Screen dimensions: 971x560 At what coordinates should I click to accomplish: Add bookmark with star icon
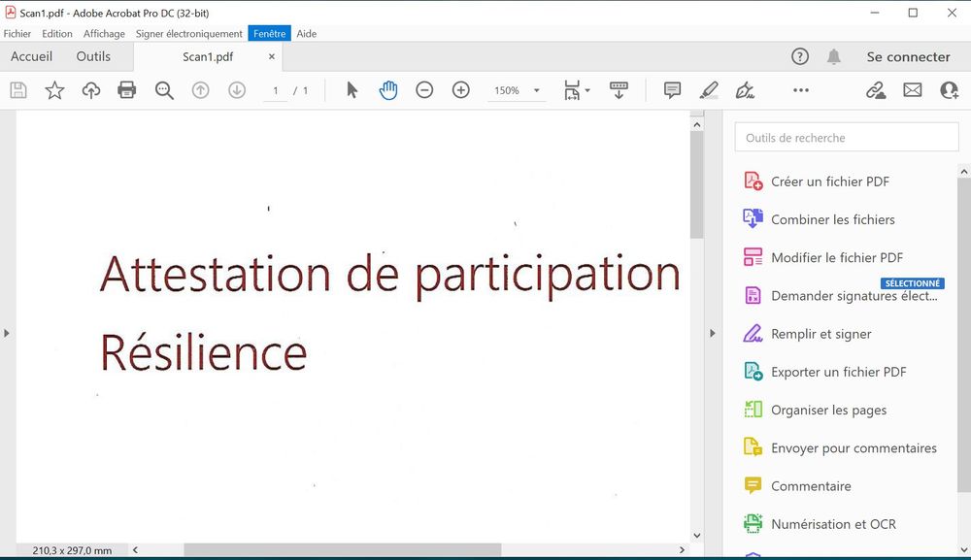click(x=54, y=90)
